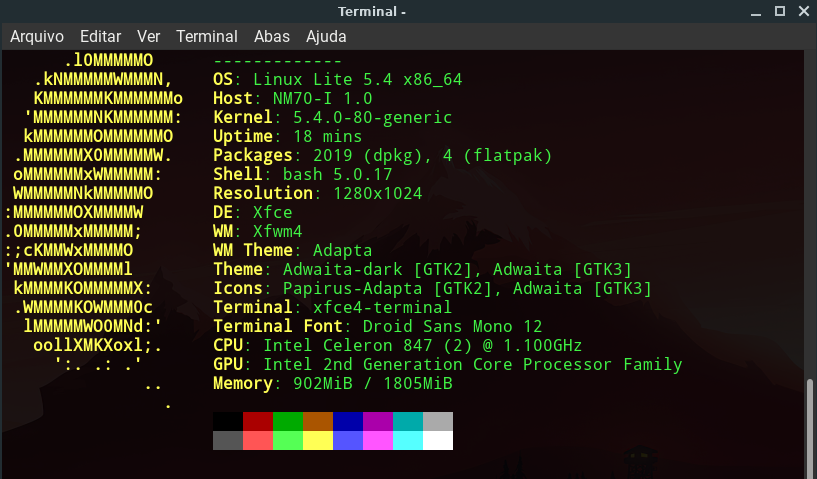Click the white color block
The height and width of the screenshot is (479, 817).
[x=438, y=440]
